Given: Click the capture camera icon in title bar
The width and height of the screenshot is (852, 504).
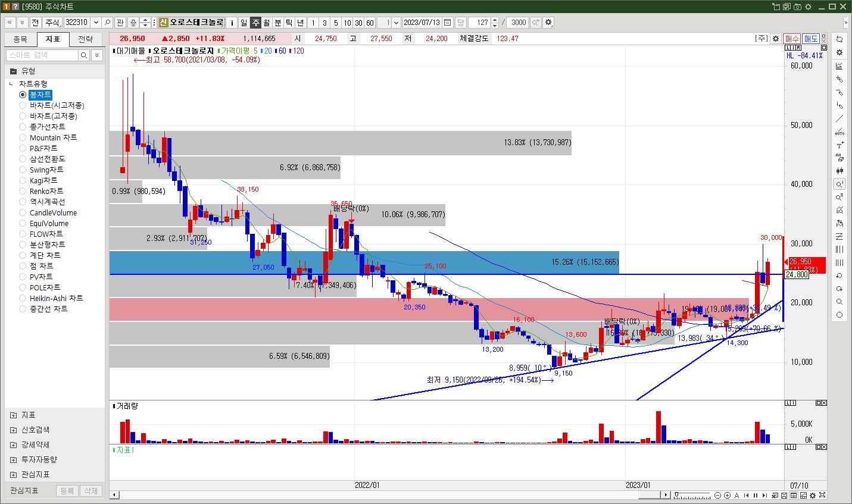Looking at the screenshot, I should coord(797,7).
